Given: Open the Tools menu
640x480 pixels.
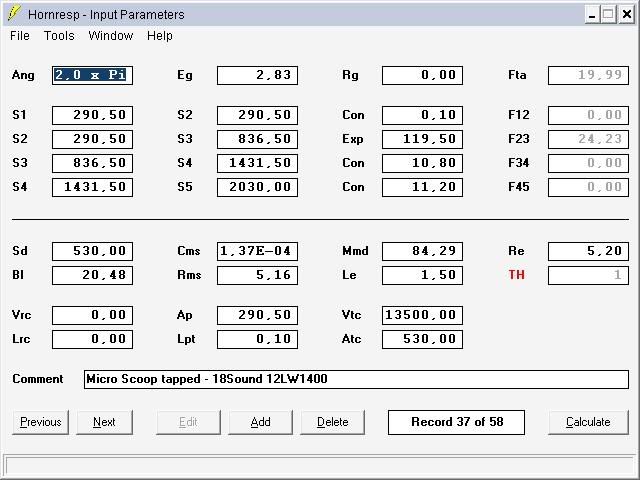Looking at the screenshot, I should point(59,36).
